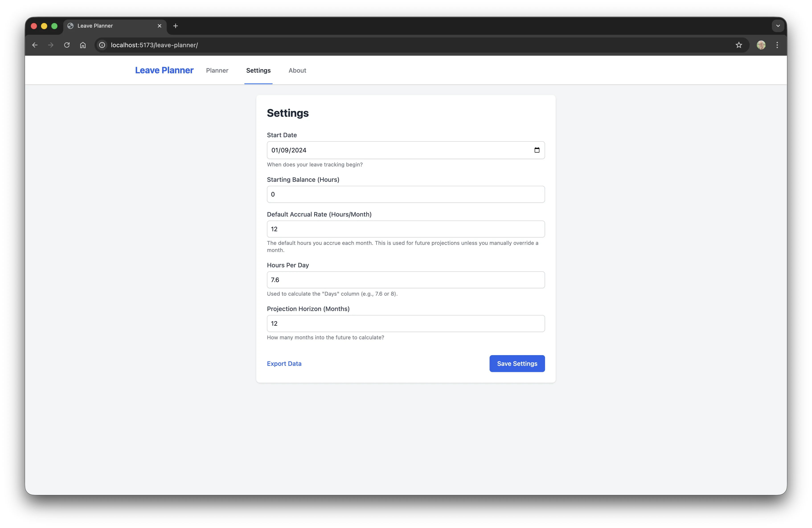Open the date picker calendar icon
Viewport: 812px width, 528px height.
(537, 150)
